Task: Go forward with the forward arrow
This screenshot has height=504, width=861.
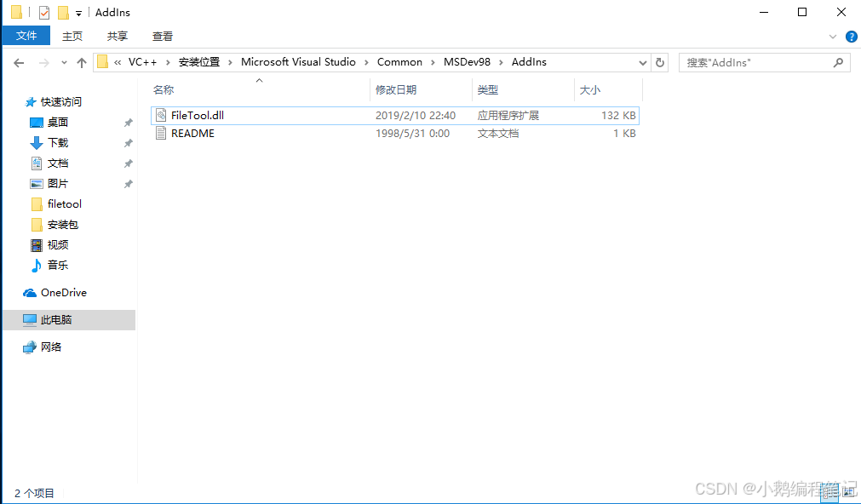Action: (x=44, y=63)
